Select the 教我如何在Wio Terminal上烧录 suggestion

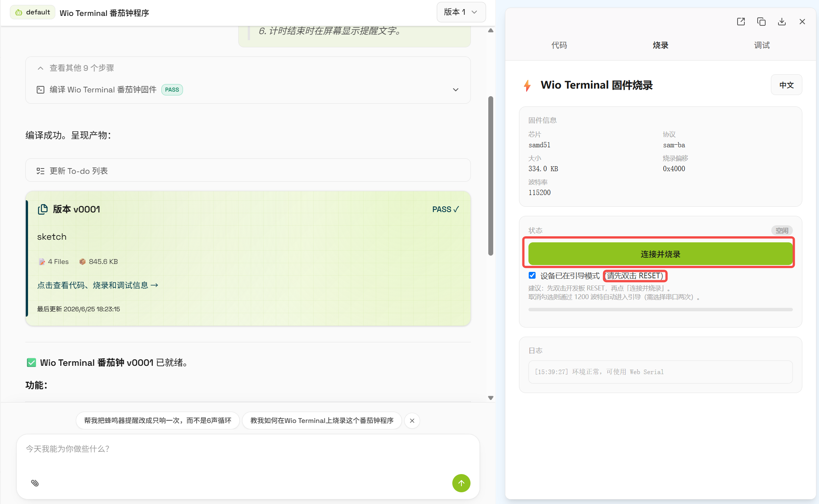pos(322,421)
